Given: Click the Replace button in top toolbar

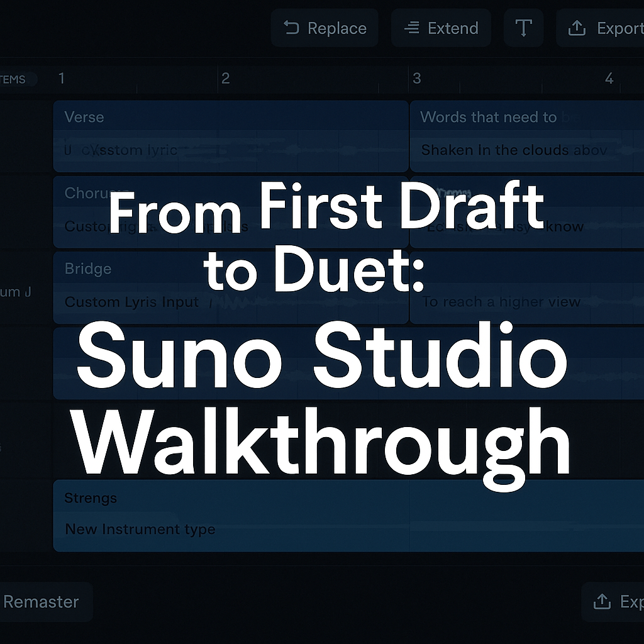Looking at the screenshot, I should [325, 28].
